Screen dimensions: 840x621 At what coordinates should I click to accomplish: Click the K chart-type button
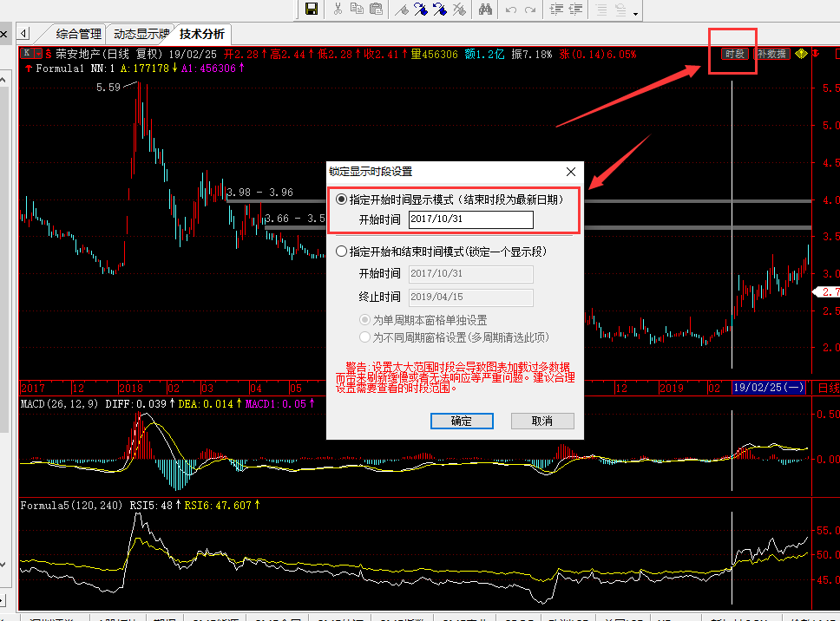pyautogui.click(x=27, y=54)
